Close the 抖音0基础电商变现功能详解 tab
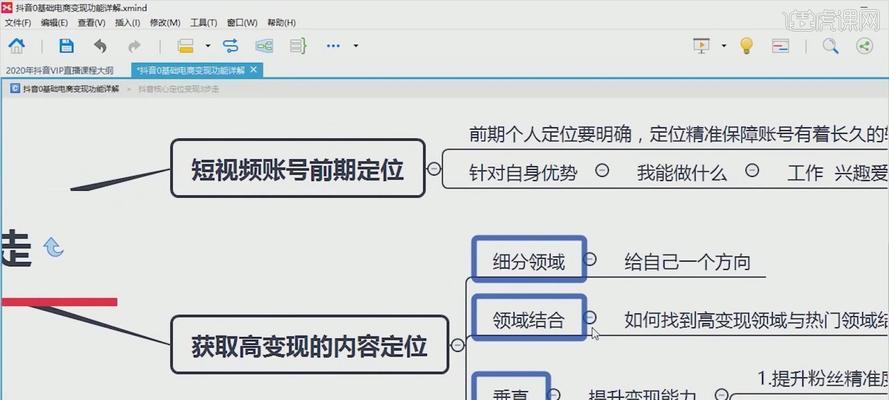The height and width of the screenshot is (400, 889). [253, 70]
